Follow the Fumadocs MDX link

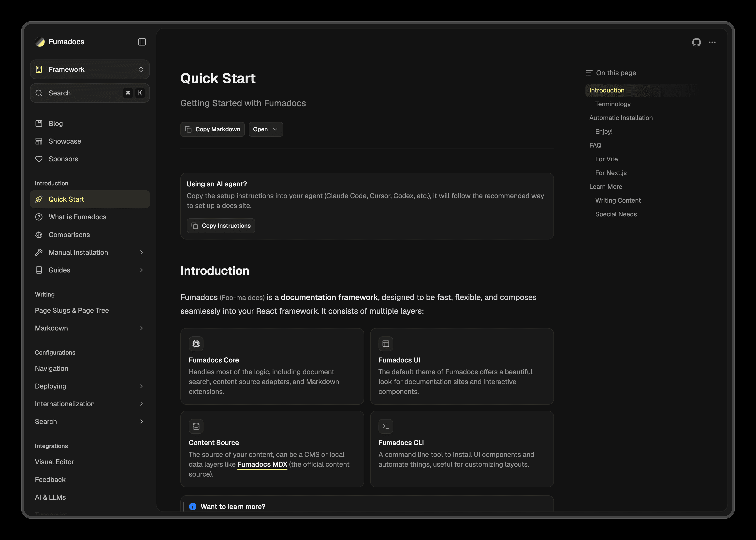(262, 464)
